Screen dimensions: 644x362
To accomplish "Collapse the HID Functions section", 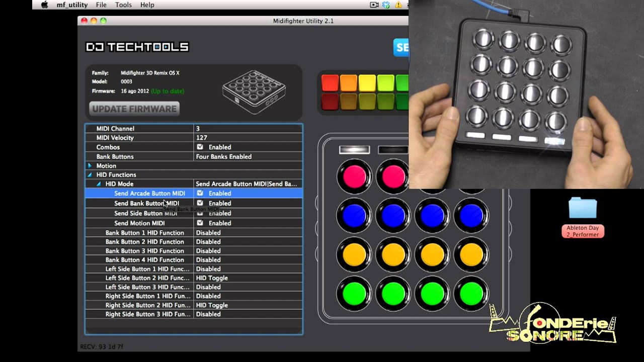I will (x=90, y=175).
